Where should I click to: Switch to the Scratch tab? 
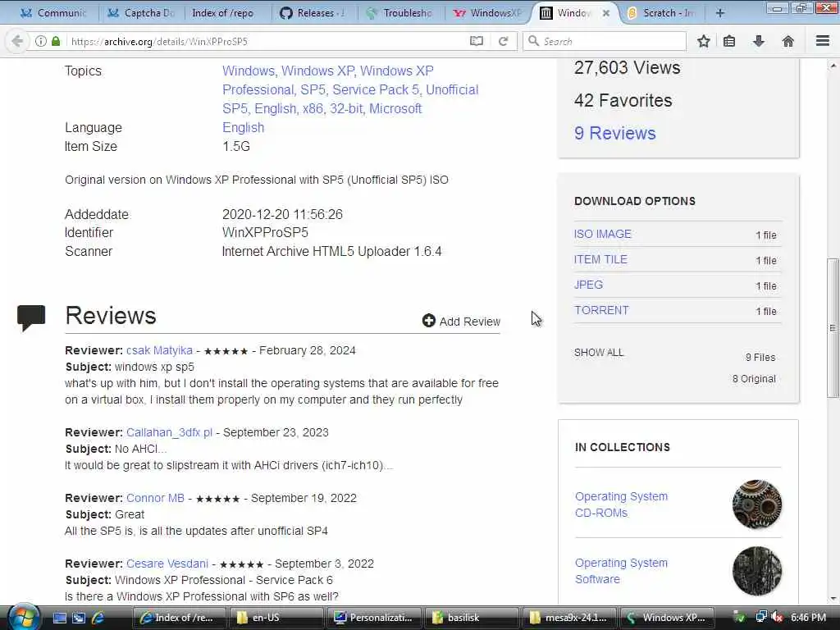pos(662,13)
